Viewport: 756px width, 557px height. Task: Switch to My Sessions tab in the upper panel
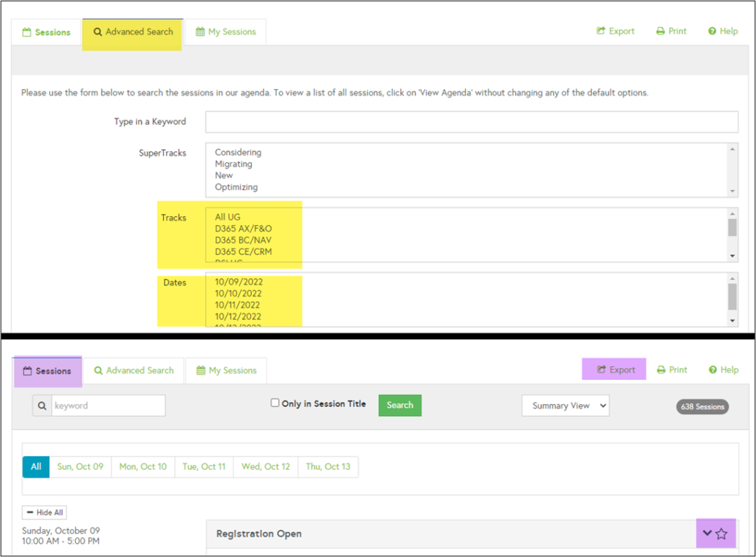(x=226, y=32)
